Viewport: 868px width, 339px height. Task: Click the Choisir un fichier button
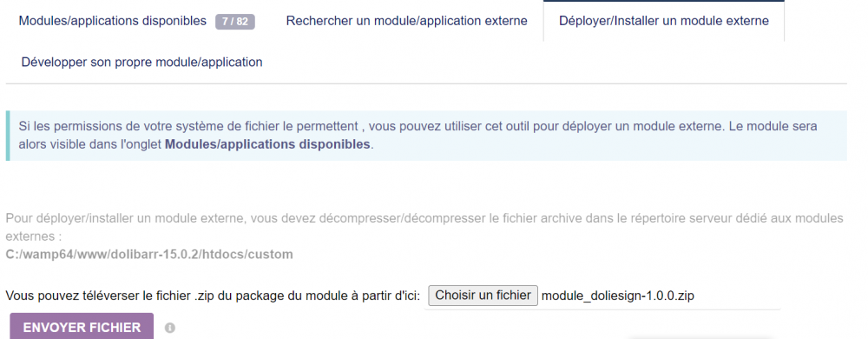pyautogui.click(x=483, y=296)
